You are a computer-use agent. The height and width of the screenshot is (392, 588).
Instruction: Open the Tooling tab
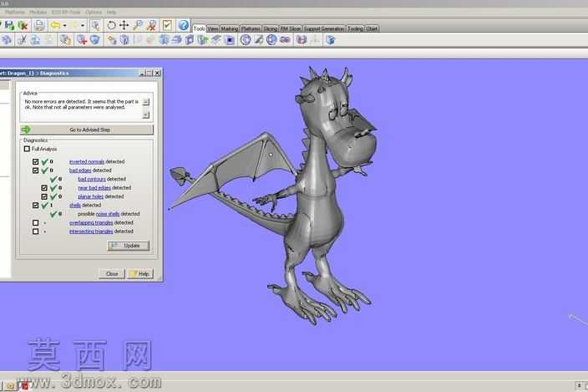355,28
